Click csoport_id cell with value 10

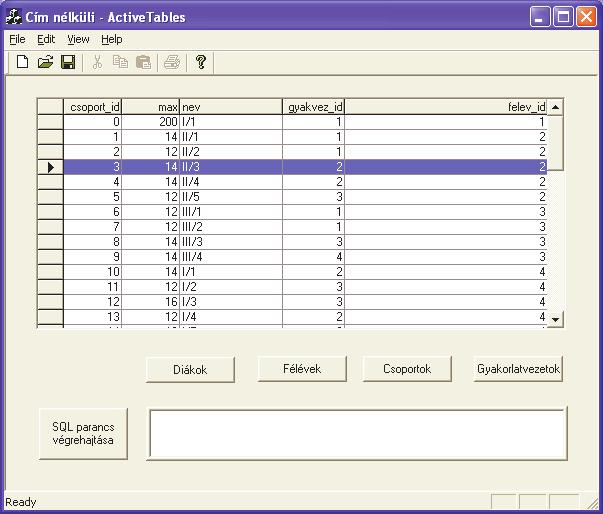pyautogui.click(x=93, y=272)
